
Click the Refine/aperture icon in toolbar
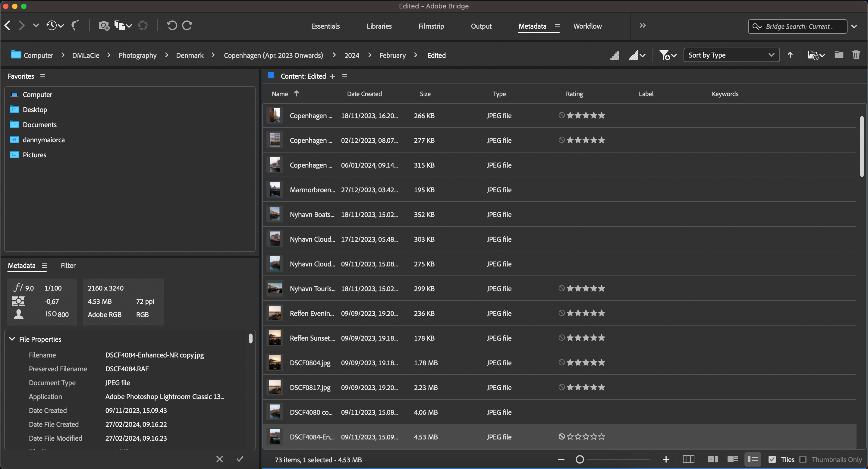click(x=143, y=25)
